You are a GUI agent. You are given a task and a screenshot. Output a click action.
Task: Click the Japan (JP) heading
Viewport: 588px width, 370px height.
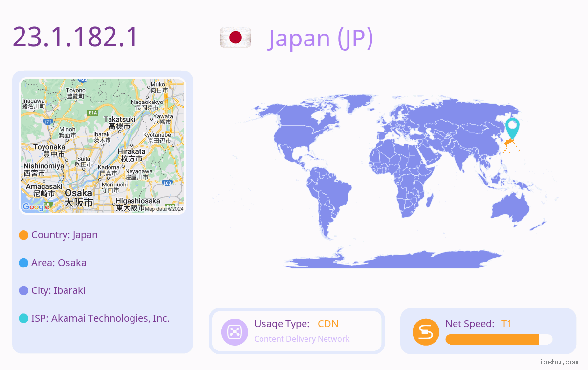[321, 38]
